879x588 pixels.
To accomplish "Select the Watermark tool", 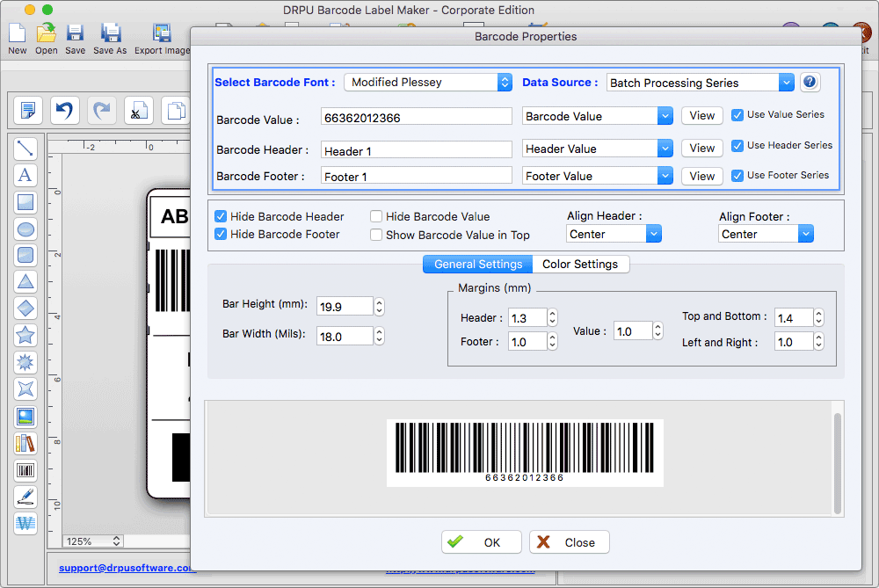I will click(25, 524).
